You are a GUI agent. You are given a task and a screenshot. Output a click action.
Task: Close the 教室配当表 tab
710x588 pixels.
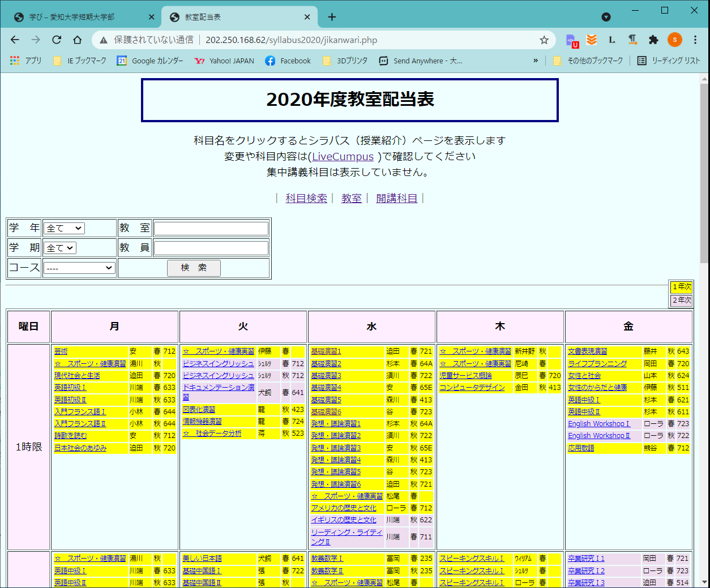click(307, 17)
